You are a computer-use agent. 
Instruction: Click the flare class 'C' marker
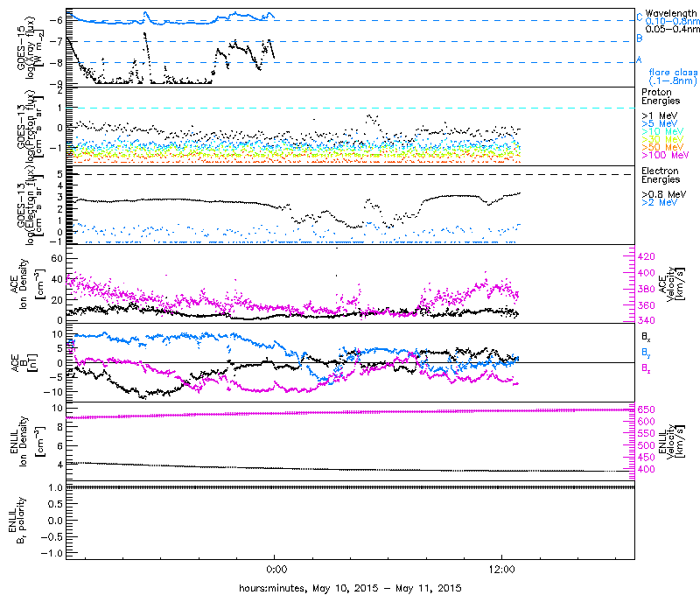point(640,17)
